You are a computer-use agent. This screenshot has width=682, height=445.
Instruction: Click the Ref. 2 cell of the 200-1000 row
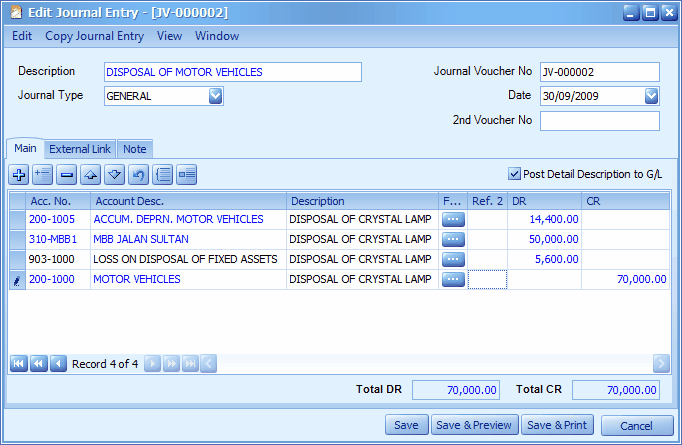[x=487, y=279]
